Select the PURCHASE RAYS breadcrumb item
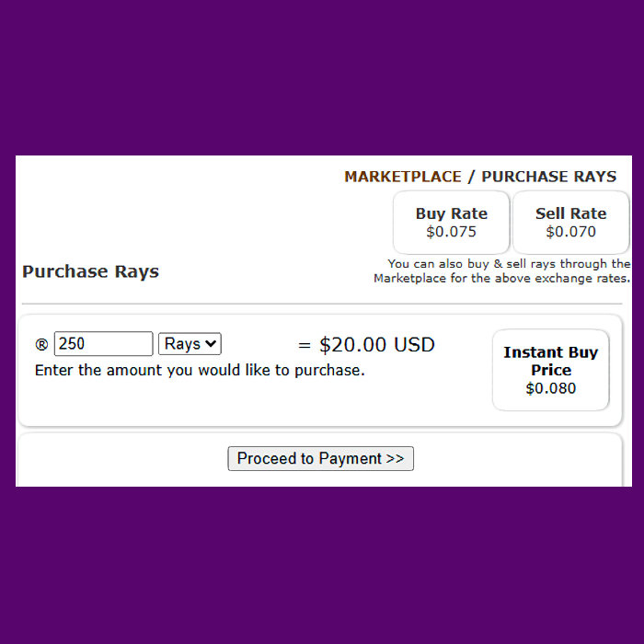This screenshot has height=644, width=644. tap(548, 177)
